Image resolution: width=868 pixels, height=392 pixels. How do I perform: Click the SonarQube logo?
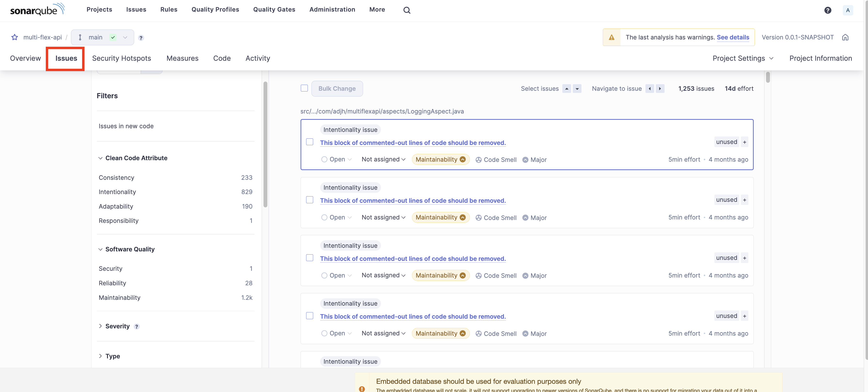[x=37, y=9]
